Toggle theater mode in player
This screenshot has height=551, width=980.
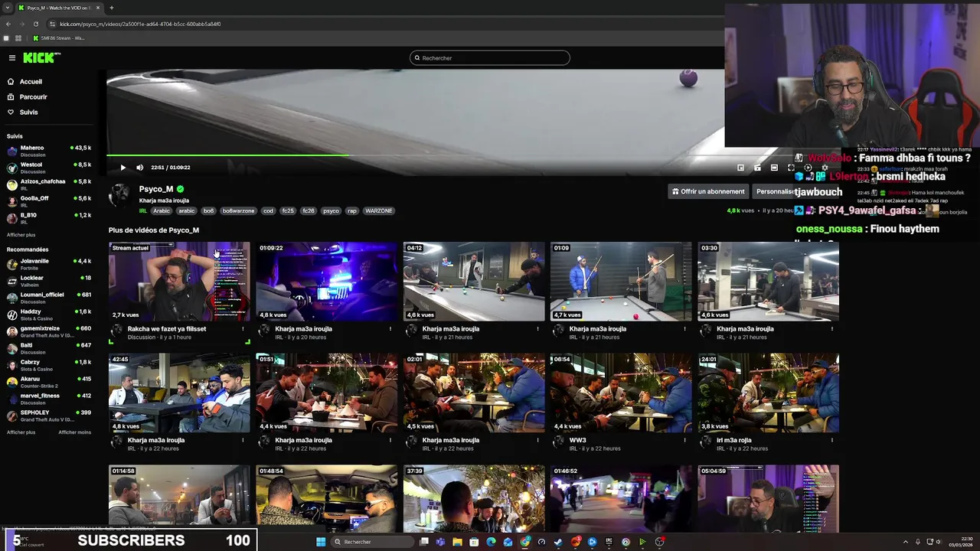pos(774,168)
